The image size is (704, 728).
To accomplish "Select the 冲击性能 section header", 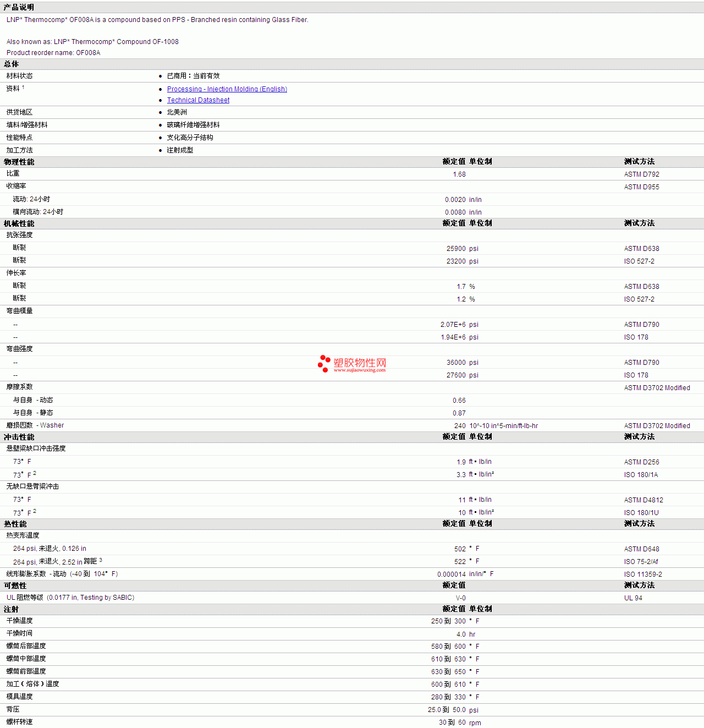I will pos(19,437).
